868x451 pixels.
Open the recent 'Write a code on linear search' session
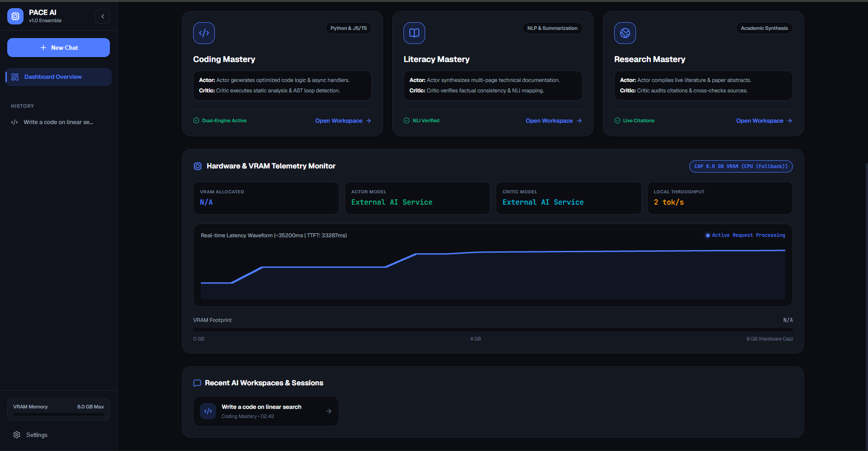coord(266,411)
